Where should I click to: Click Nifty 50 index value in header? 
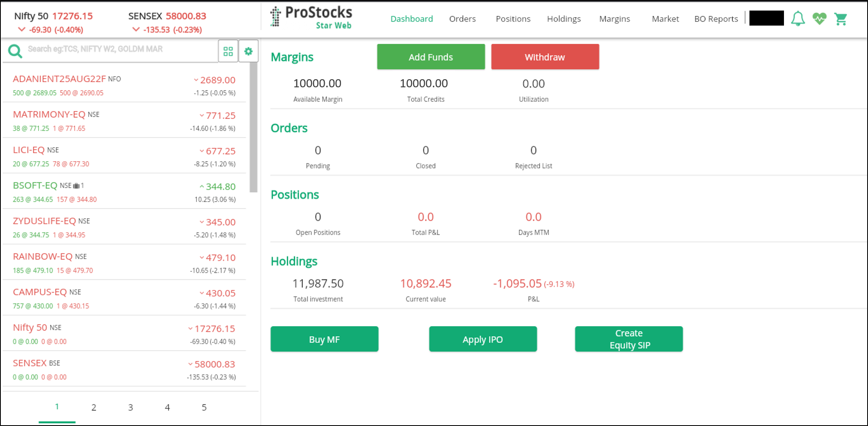click(x=73, y=16)
